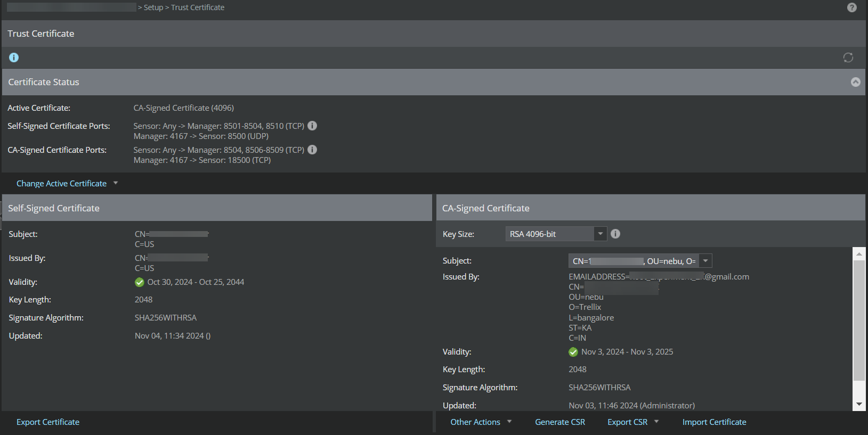
Task: Click the green validity check for CA-Signed certificate
Action: [573, 352]
